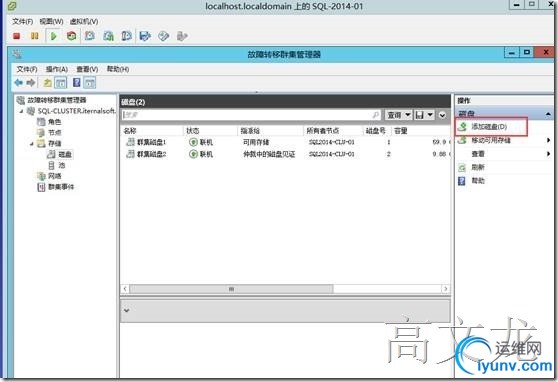Click the revert to snapshot icon

pos(108,36)
